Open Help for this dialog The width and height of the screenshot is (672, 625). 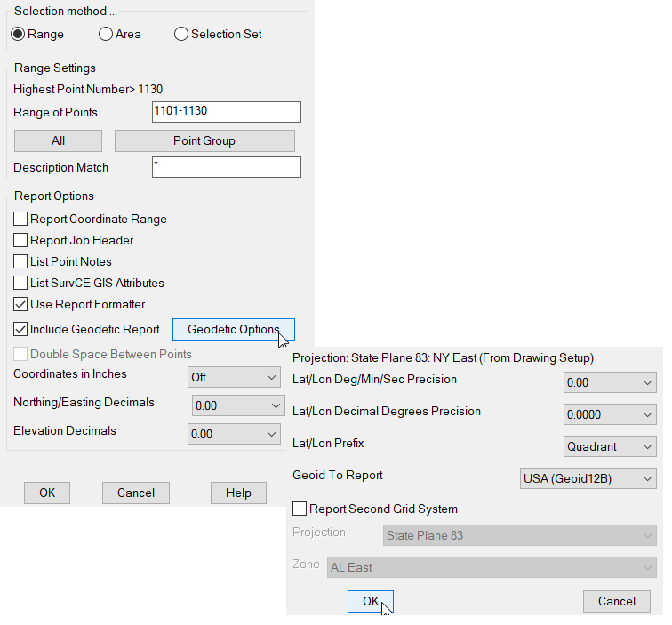click(x=238, y=493)
